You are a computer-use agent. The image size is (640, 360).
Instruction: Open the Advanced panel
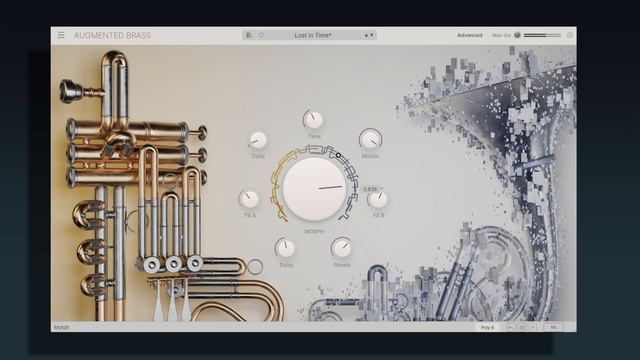point(469,36)
